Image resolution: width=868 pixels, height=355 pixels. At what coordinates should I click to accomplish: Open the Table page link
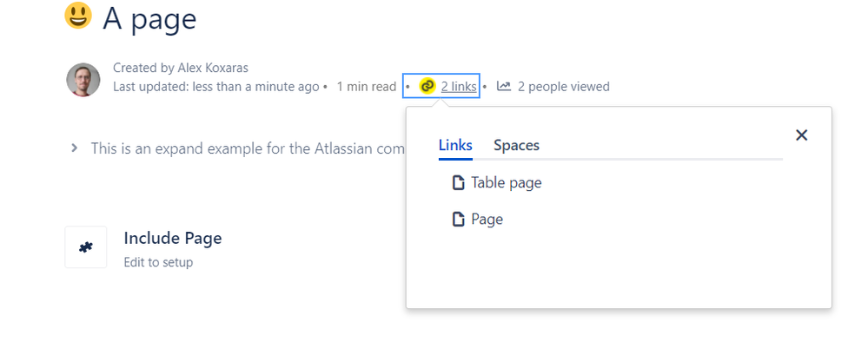[506, 182]
